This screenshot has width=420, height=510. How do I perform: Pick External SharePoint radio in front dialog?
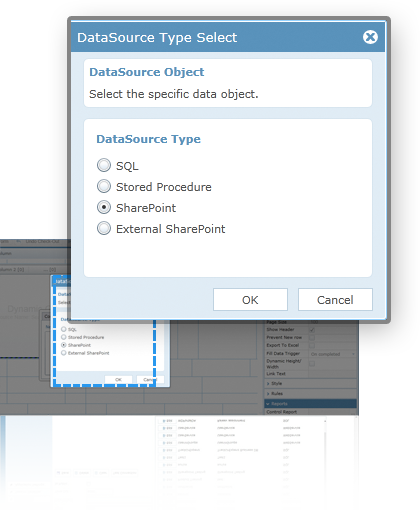tap(104, 228)
